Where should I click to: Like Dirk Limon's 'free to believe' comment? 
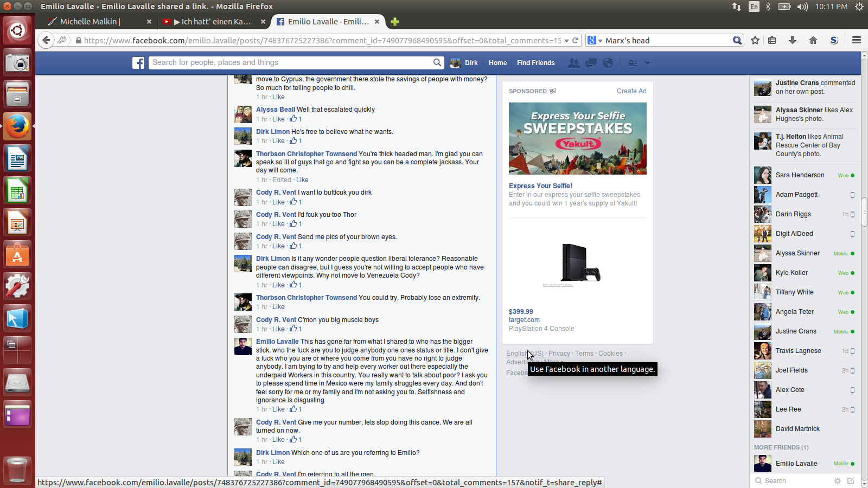point(278,141)
